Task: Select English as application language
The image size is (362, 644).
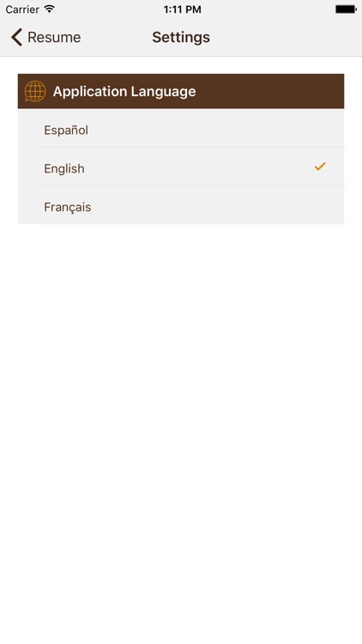Action: pos(181,169)
